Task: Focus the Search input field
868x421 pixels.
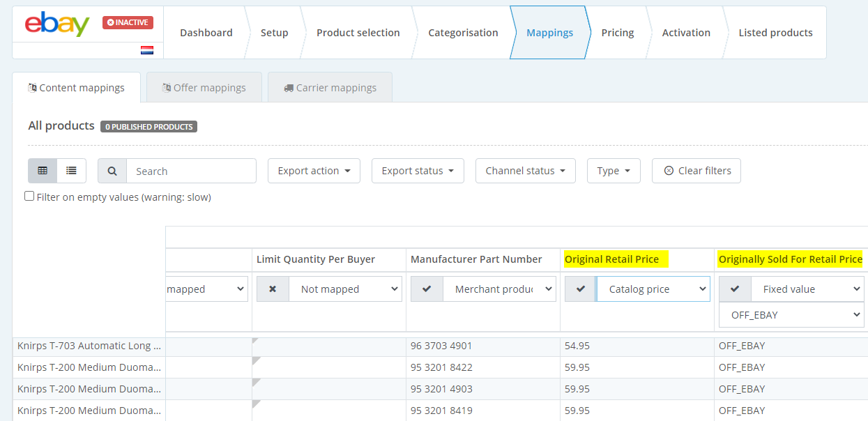Action: [191, 171]
